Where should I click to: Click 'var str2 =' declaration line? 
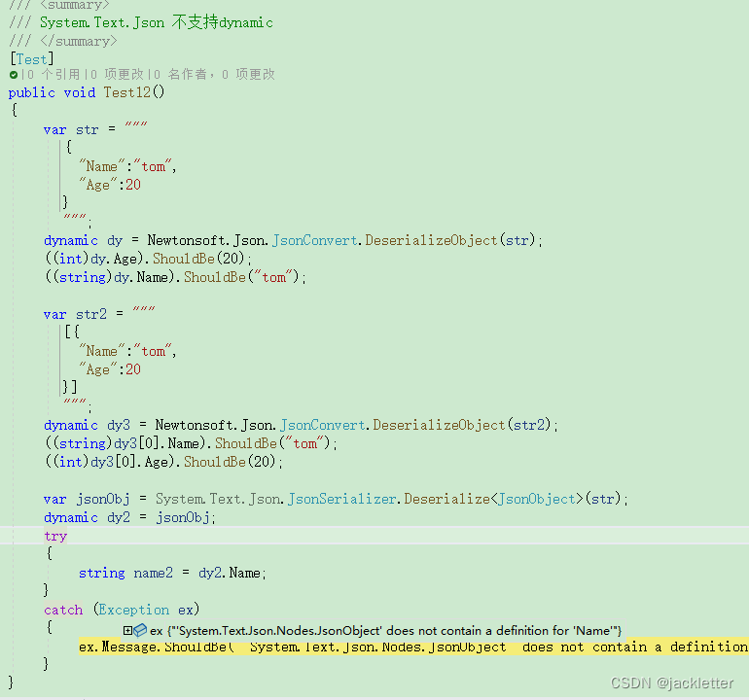(99, 314)
